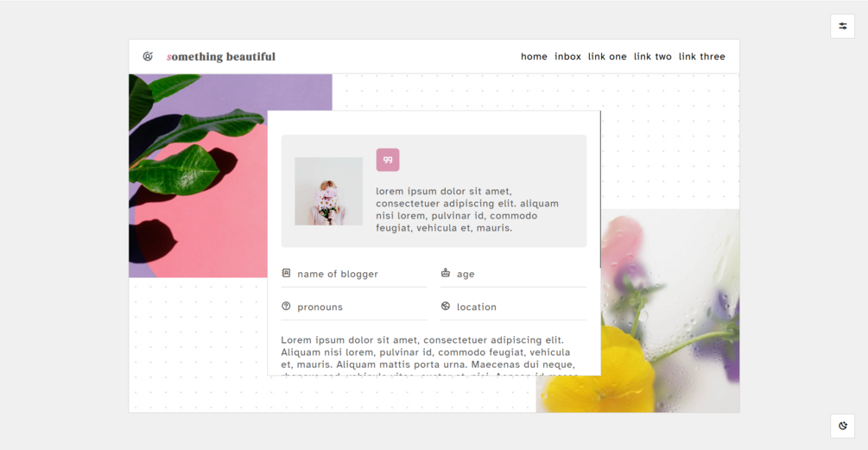The width and height of the screenshot is (868, 450).
Task: Click the question mark pronouns icon
Action: coord(286,306)
